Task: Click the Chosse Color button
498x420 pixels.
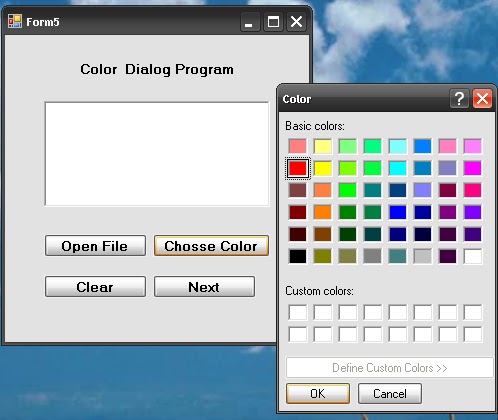Action: tap(211, 246)
